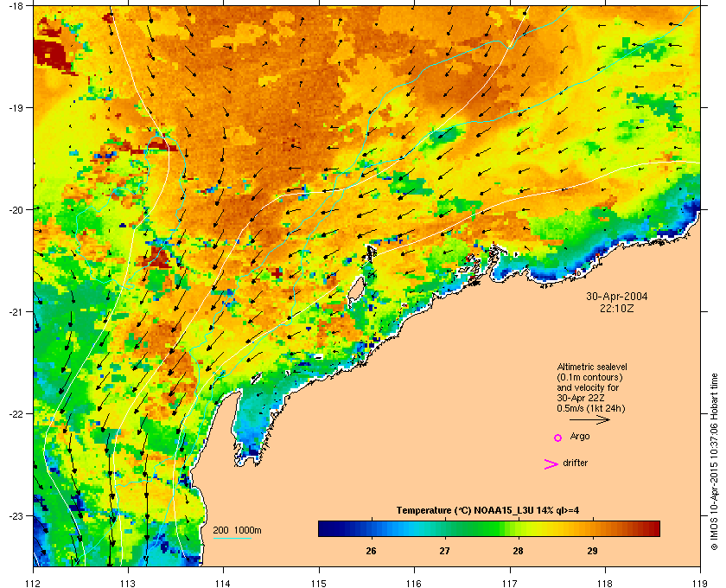
Task: Click the IMOS copyright timestamp text
Action: tap(714, 463)
